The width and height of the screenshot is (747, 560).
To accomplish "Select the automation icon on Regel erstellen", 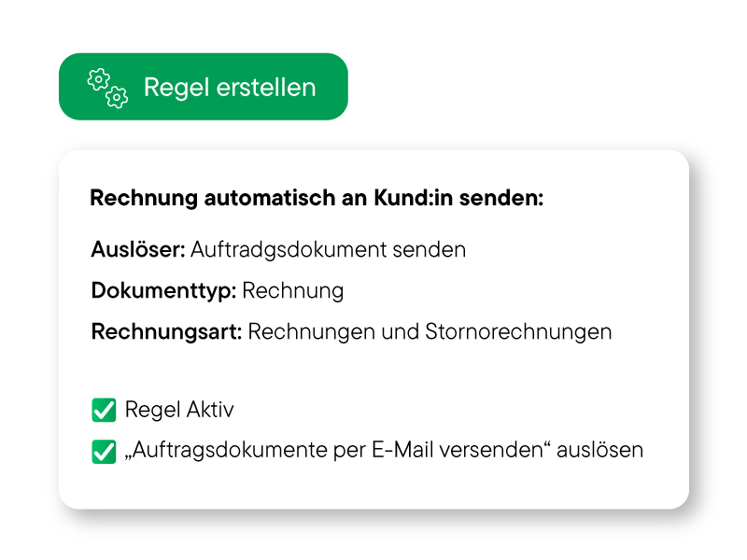I will (106, 86).
